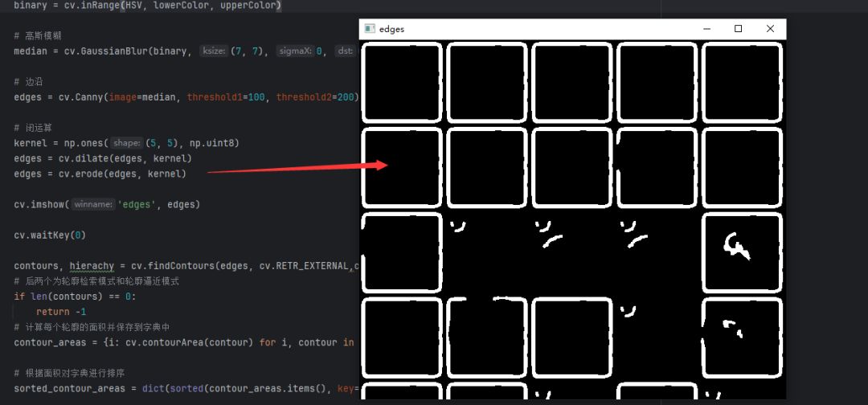Viewport: 868px width, 405px height.
Task: Click the 'HSV' argument in inRange
Action: click(x=133, y=6)
